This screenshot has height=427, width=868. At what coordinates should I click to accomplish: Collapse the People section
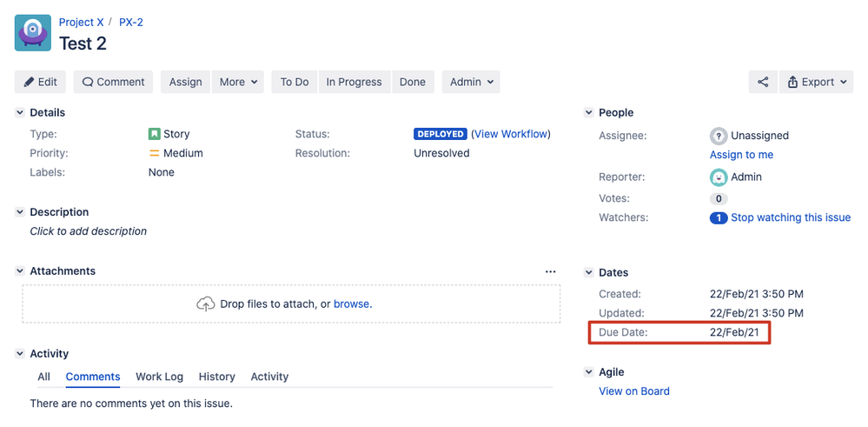tap(589, 112)
